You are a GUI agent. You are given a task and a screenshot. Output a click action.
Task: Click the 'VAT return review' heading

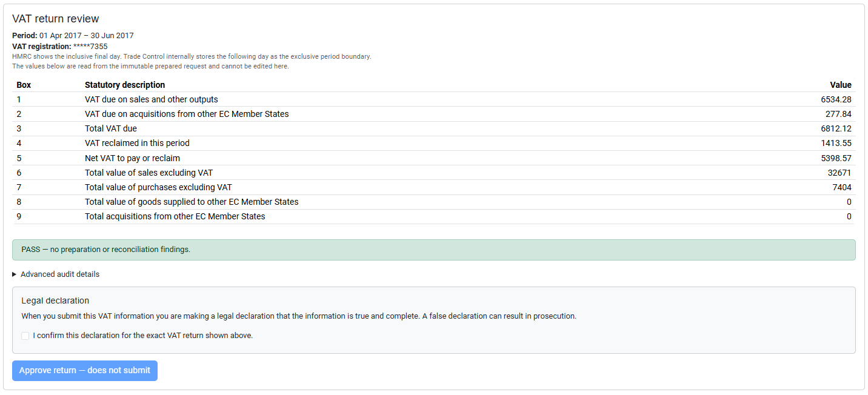(56, 19)
